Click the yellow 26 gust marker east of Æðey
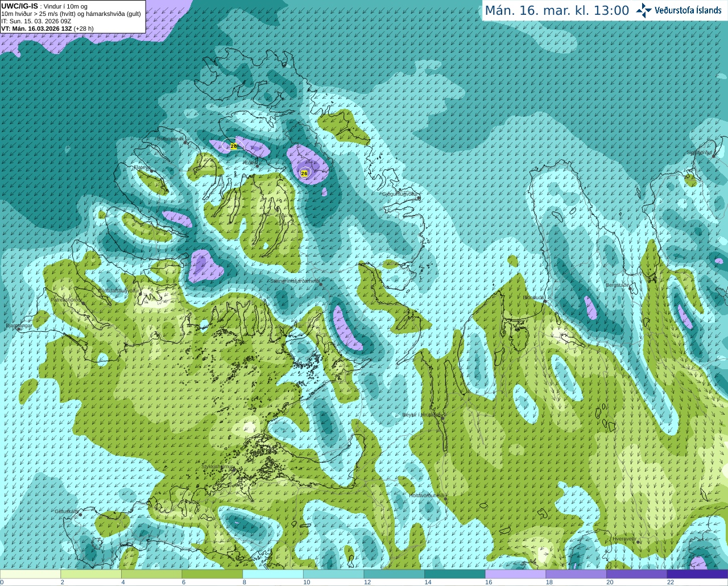This screenshot has height=586, width=728. (x=304, y=173)
